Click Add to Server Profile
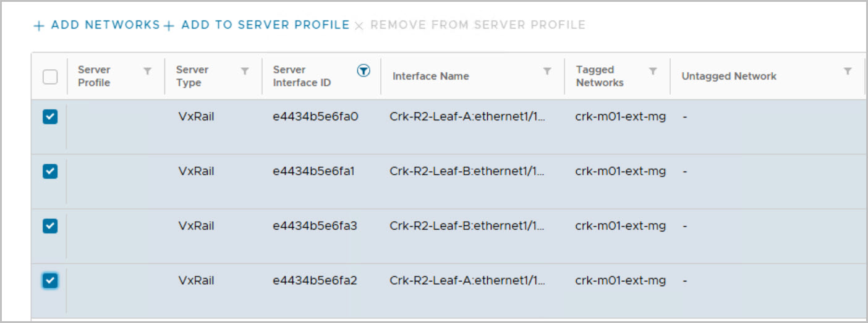Screen dimensions: 868x323 click(x=257, y=25)
